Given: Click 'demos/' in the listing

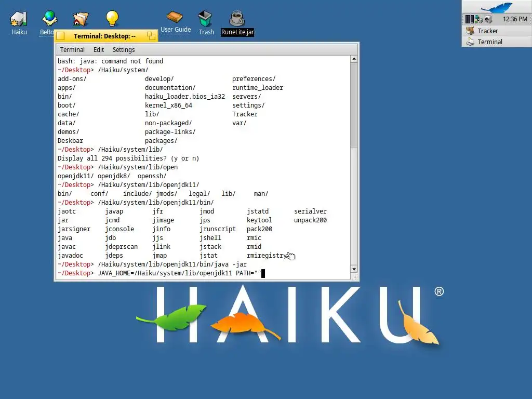Looking at the screenshot, I should pos(68,131).
